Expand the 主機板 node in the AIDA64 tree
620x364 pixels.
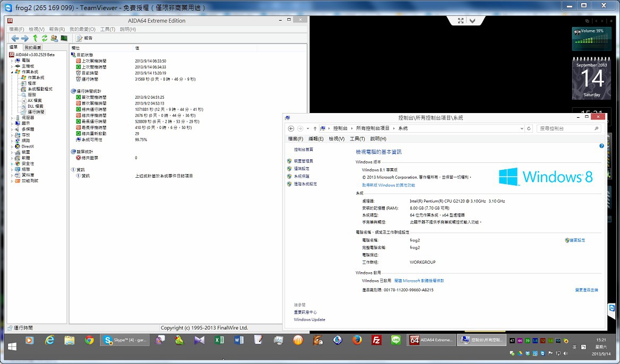(x=12, y=66)
